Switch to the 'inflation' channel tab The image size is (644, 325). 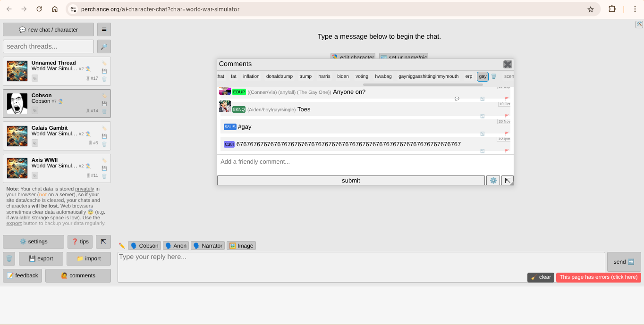click(251, 76)
